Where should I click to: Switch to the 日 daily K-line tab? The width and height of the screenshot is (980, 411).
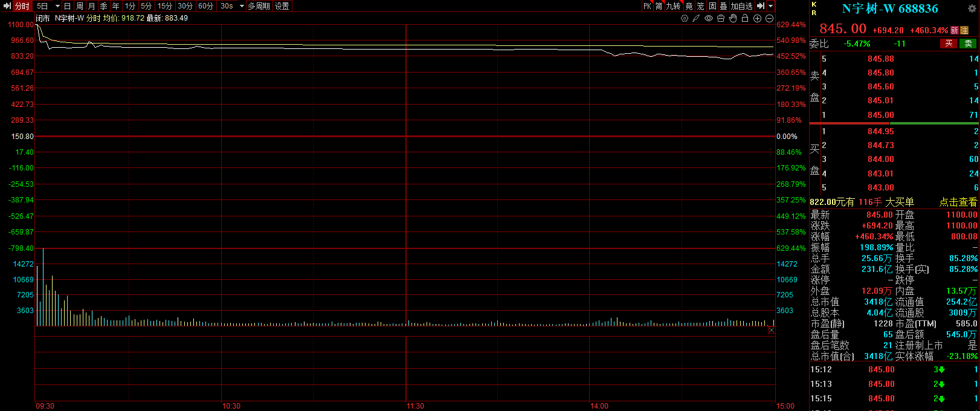point(67,6)
